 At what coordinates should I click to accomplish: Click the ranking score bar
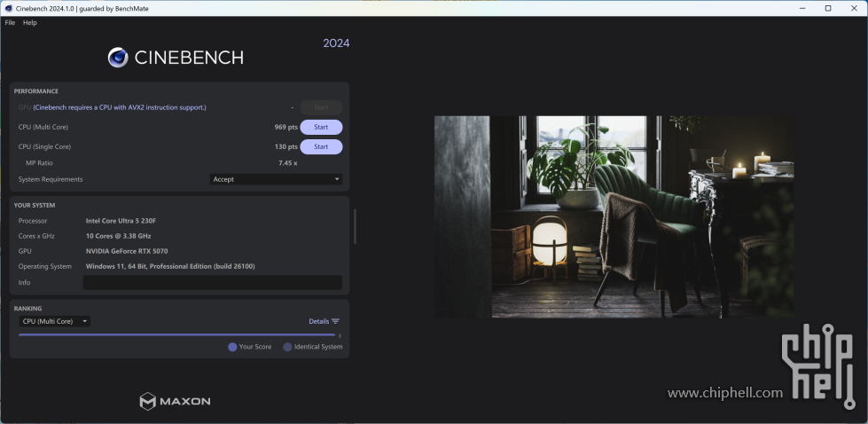[x=176, y=335]
